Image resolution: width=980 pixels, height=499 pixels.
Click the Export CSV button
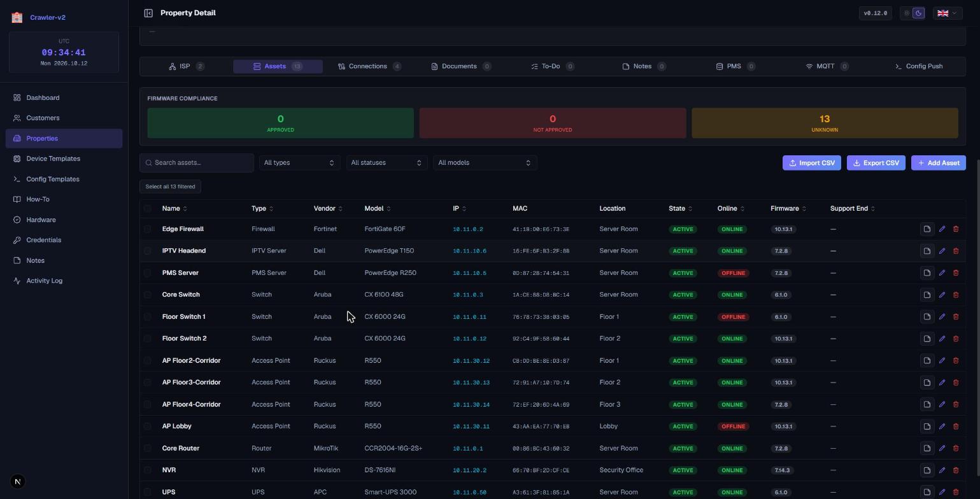(876, 163)
